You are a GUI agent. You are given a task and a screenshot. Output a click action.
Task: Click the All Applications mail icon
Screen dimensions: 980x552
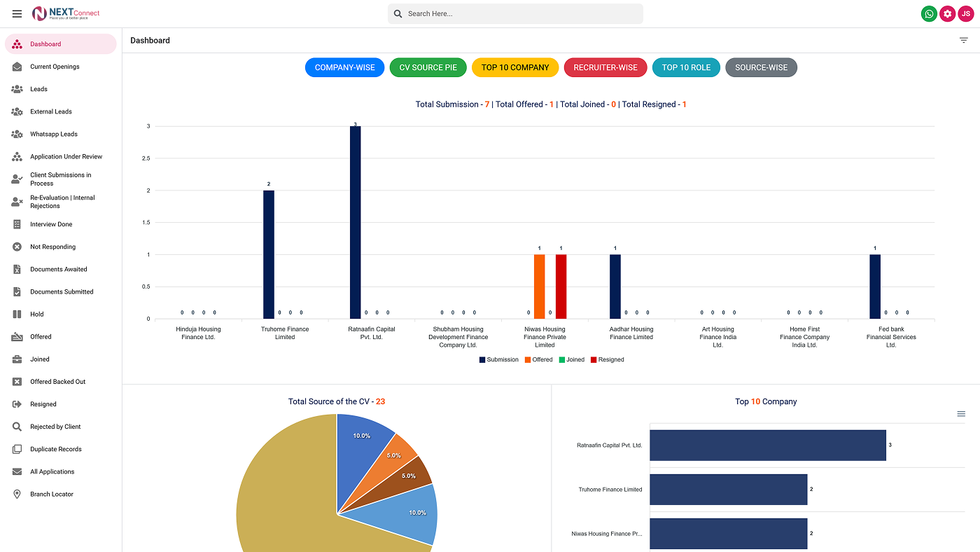click(17, 471)
